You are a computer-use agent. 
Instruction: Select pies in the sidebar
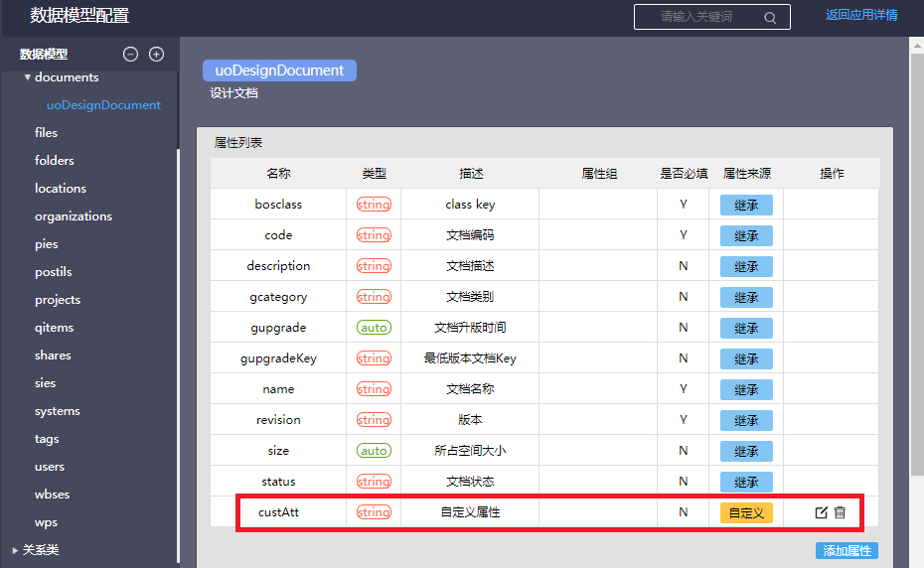[x=47, y=244]
